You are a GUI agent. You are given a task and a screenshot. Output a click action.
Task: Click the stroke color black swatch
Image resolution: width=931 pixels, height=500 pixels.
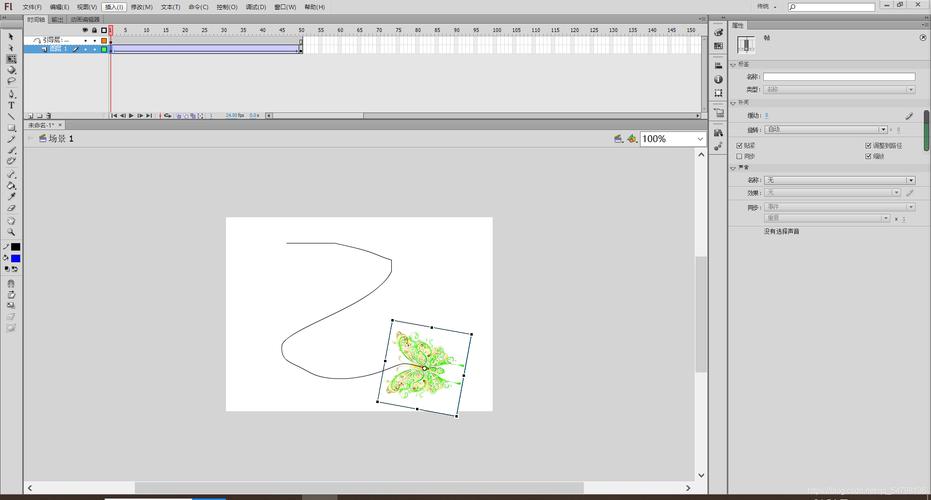(15, 247)
